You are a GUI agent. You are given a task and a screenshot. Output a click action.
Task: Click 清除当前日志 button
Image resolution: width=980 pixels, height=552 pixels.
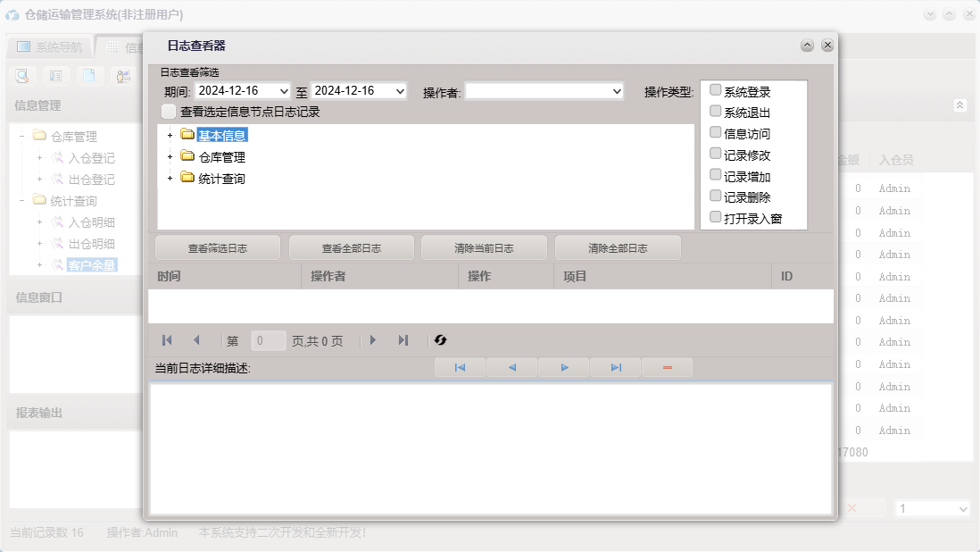tap(485, 248)
